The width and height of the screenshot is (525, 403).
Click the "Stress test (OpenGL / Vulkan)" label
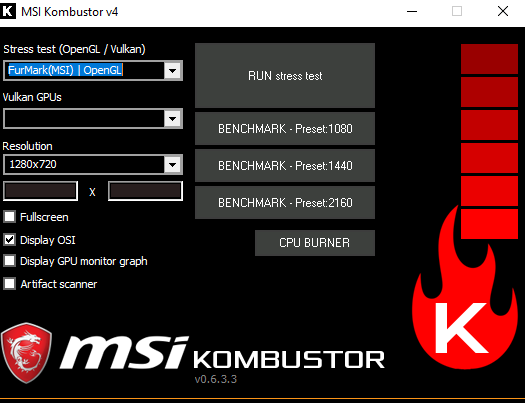(x=74, y=49)
